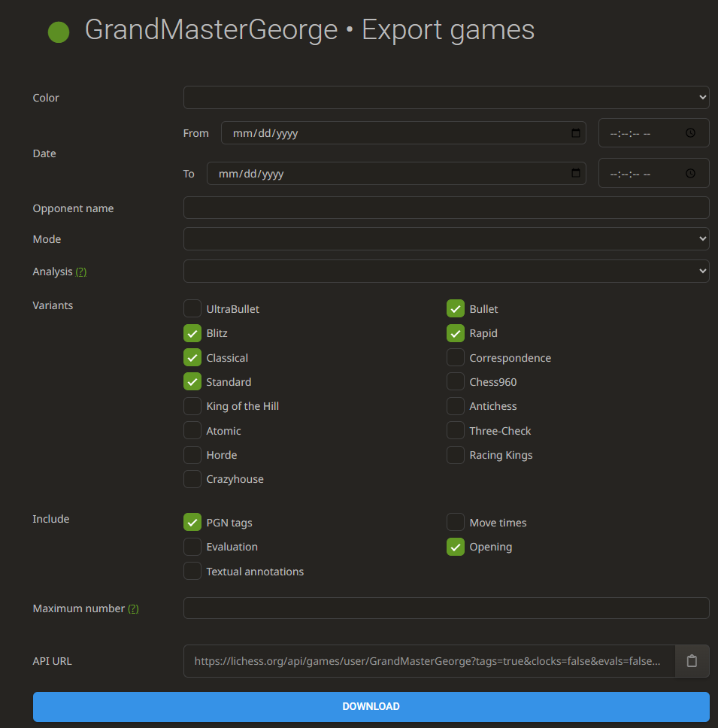The height and width of the screenshot is (728, 718).
Task: Open the Mode dropdown
Action: pos(446,239)
